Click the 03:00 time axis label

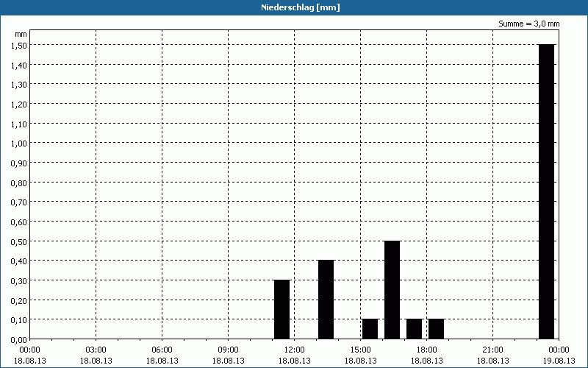[96, 350]
